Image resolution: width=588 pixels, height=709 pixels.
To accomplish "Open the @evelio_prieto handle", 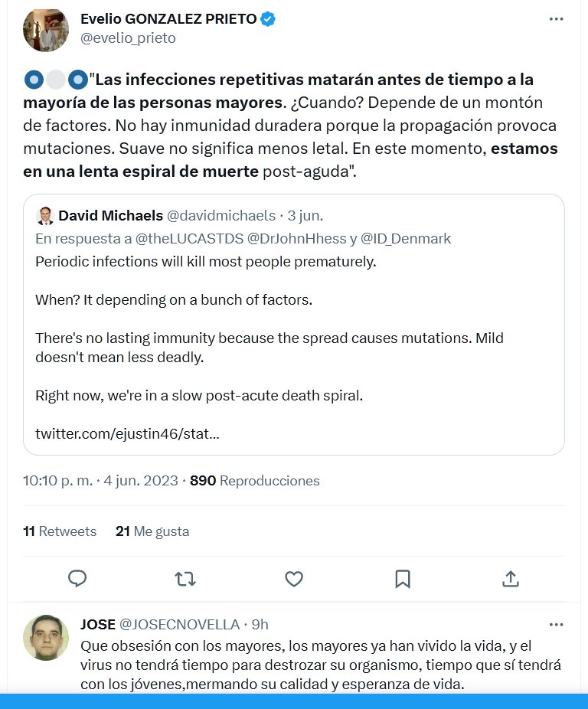I will 128,38.
